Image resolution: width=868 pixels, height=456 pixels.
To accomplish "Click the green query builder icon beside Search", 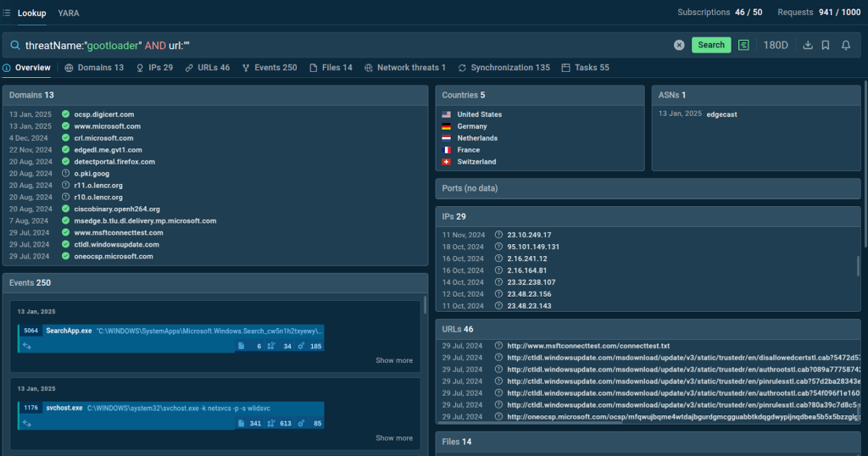I will [x=743, y=45].
